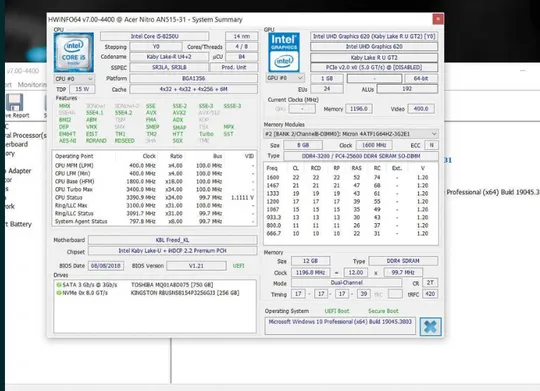Click the KINGSTON RBUSNS8154P3256GJ3 drive entry
This screenshot has height=391, width=540.
[x=185, y=293]
